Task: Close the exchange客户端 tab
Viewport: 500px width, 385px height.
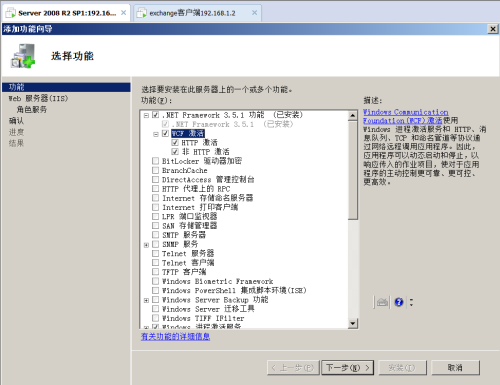Action: pos(254,13)
